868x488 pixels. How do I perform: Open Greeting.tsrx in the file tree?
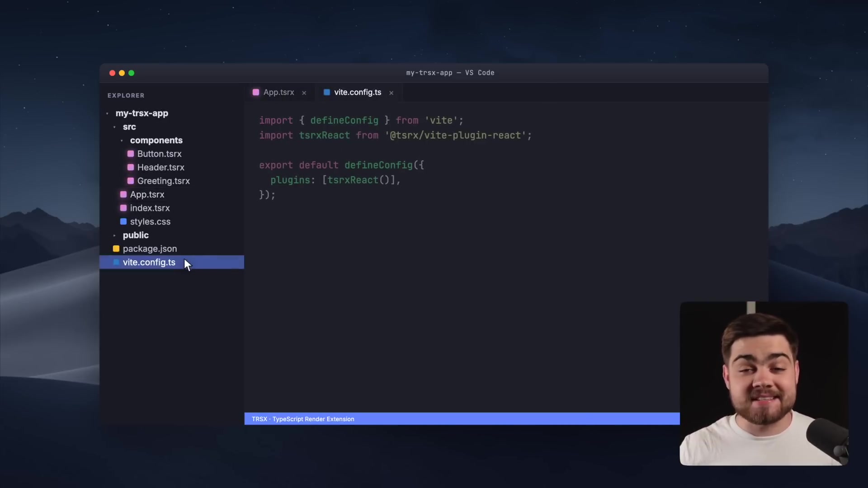[164, 181]
